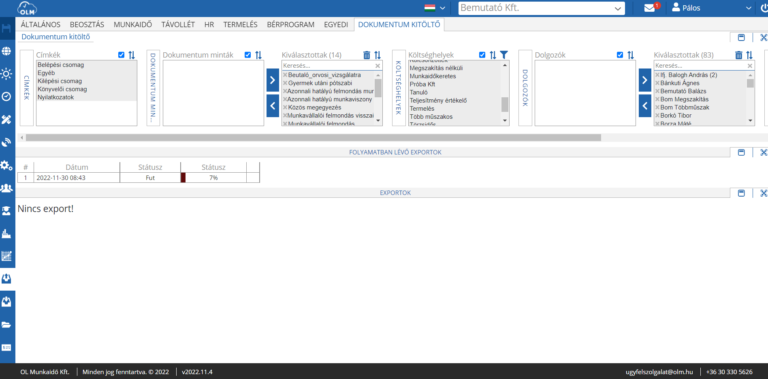Add workers with right arrow button
Viewport: 768px width, 379px height.
645,80
